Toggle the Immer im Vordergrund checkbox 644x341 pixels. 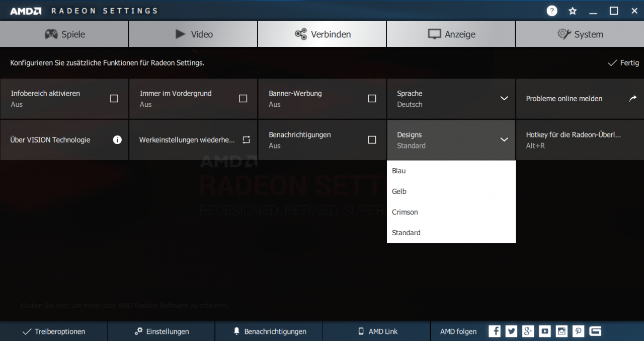click(x=243, y=98)
